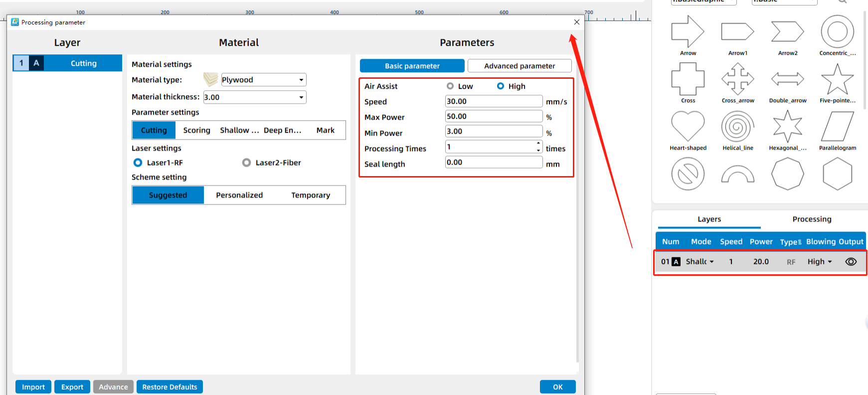The image size is (868, 395).
Task: Select the Concentric circle shape
Action: 837,32
